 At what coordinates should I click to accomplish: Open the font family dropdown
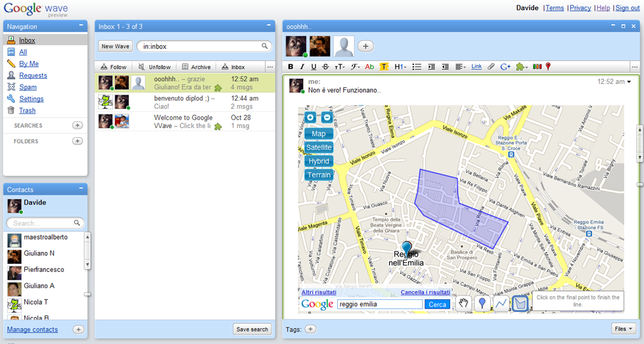356,66
